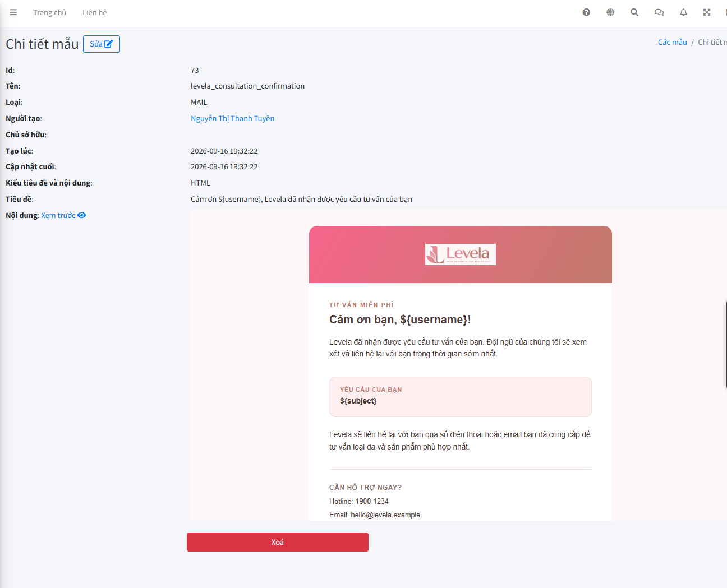Toggle fullscreen with expand icon
Image resolution: width=727 pixels, height=588 pixels.
[707, 12]
